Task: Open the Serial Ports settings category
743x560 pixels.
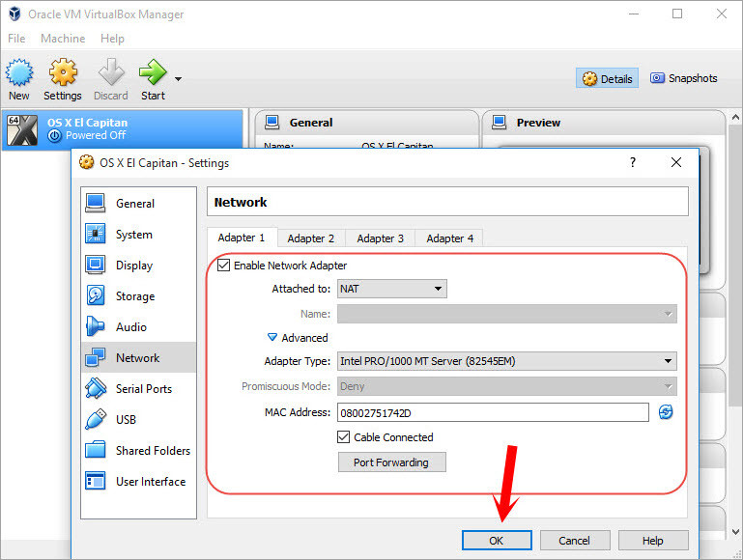Action: tap(138, 389)
